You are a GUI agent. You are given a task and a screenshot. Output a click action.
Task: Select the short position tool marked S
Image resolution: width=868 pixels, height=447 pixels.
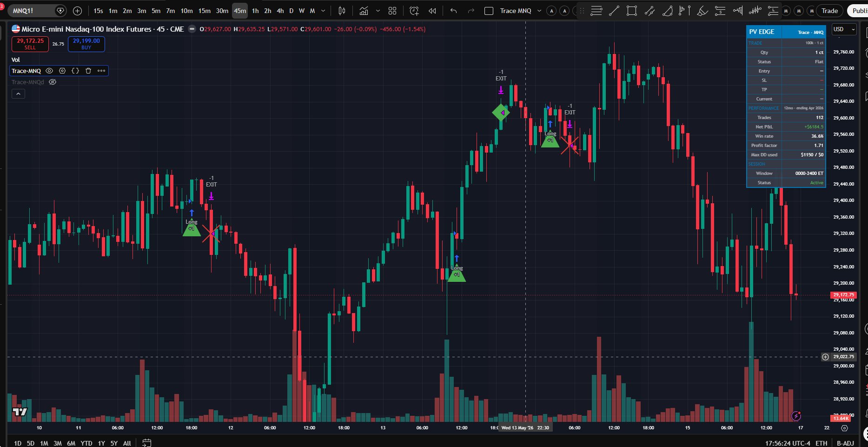coord(720,11)
